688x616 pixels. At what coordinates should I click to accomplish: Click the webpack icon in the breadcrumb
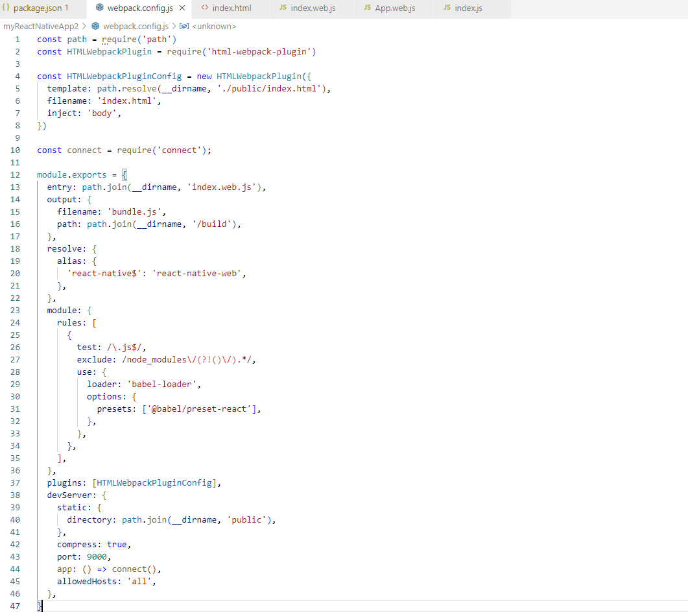(x=95, y=27)
